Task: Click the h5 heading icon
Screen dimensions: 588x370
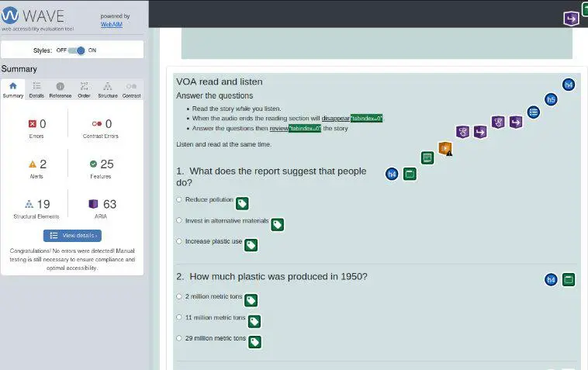Action: pos(551,99)
